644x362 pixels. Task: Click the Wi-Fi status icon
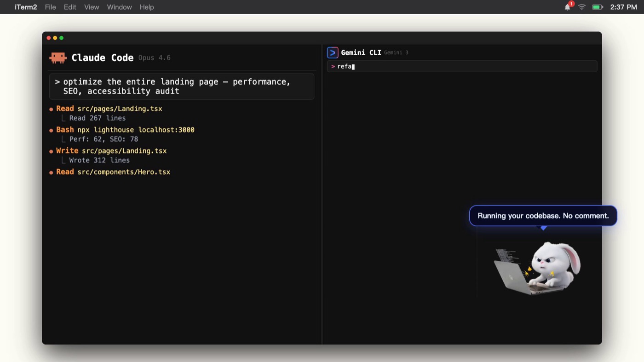[582, 7]
